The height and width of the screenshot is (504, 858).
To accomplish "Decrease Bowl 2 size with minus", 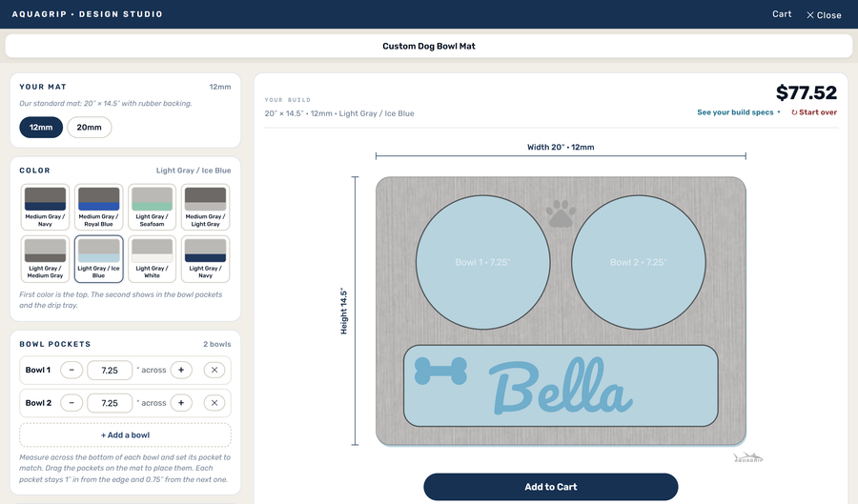I will pyautogui.click(x=71, y=403).
